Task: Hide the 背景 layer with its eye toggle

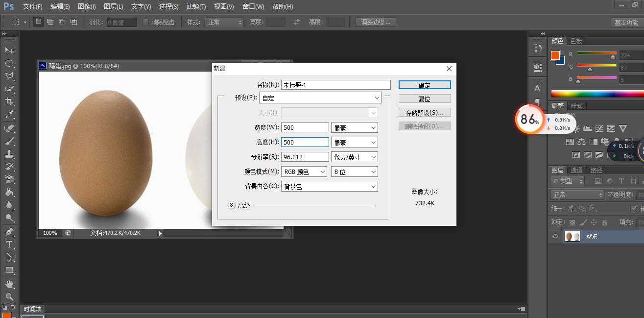Action: tap(555, 236)
